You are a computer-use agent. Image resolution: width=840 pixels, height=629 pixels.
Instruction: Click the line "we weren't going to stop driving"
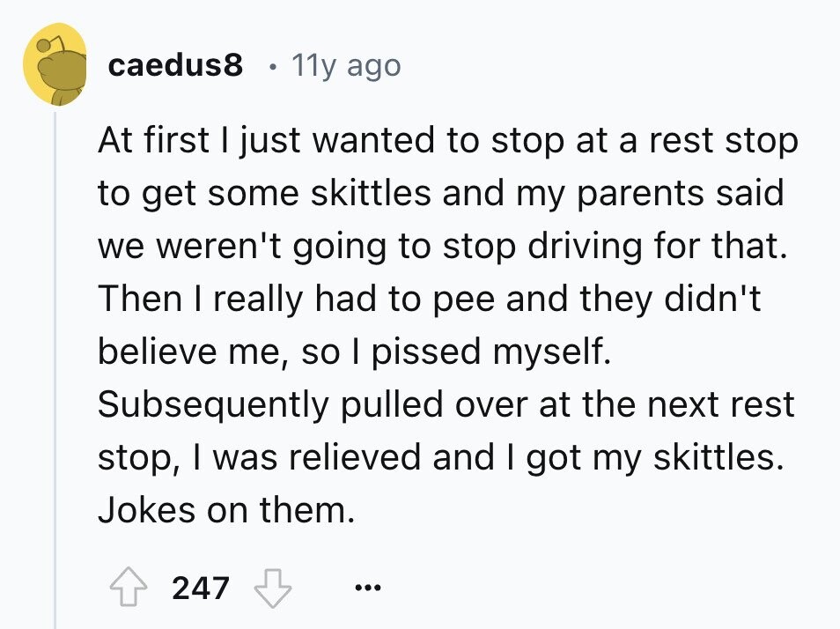(443, 247)
